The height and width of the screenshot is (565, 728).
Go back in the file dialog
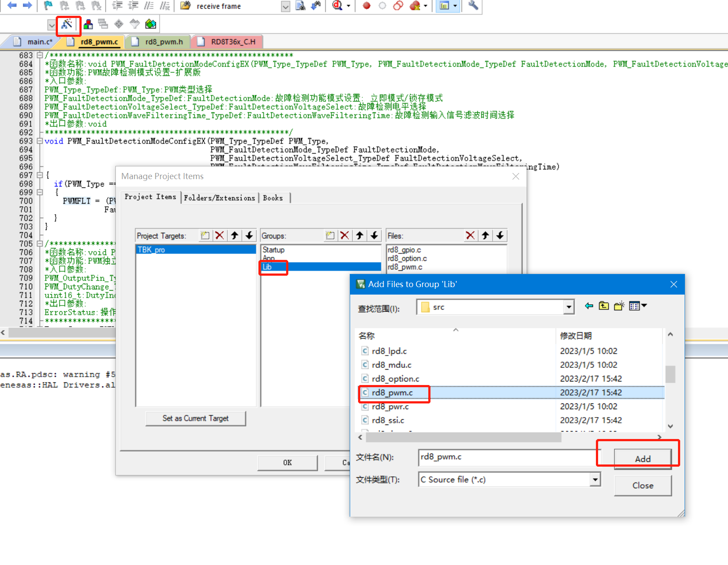click(x=589, y=306)
